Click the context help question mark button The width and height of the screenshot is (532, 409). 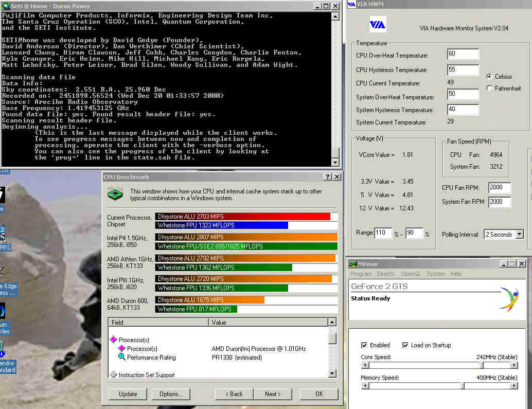click(327, 176)
